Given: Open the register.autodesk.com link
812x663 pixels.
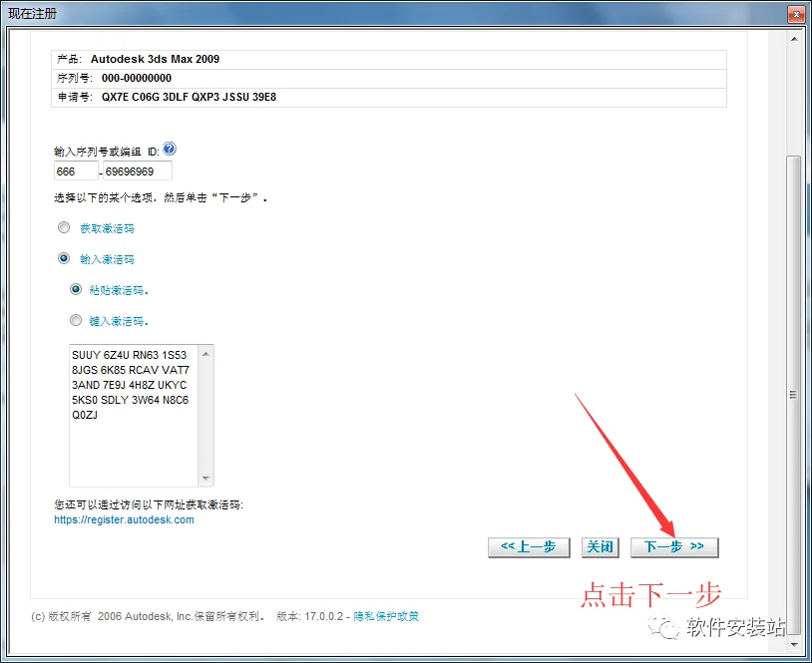Looking at the screenshot, I should coord(124,519).
